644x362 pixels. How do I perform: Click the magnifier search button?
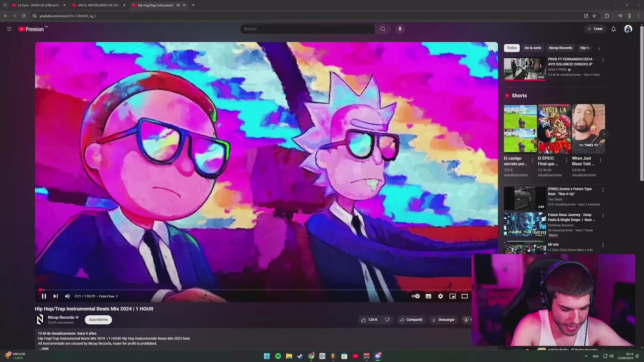pyautogui.click(x=383, y=29)
